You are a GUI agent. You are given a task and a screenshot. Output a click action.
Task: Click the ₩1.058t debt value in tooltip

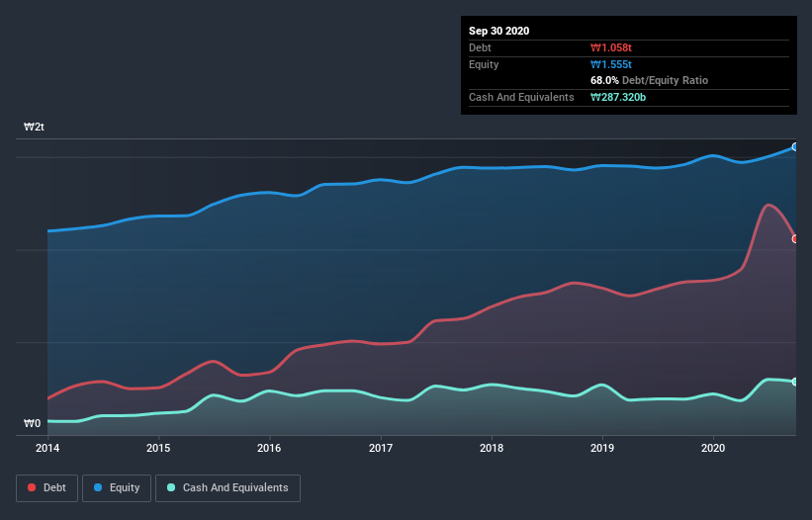[x=611, y=47]
